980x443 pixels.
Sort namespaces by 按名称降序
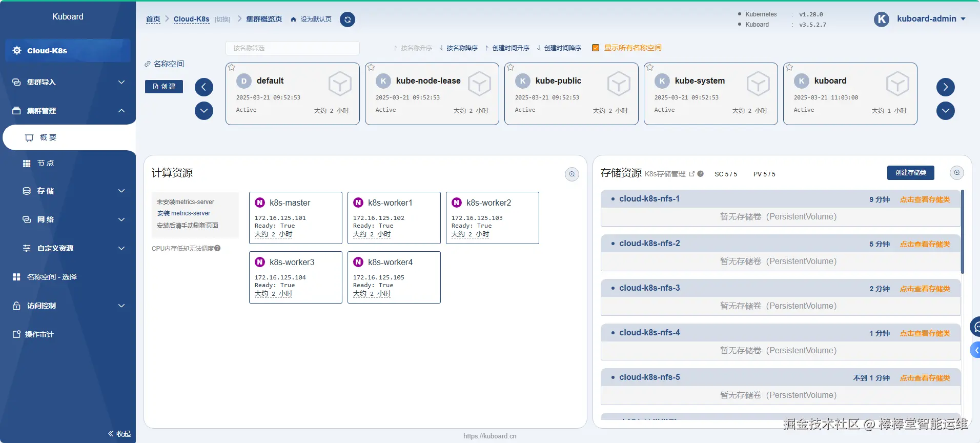458,48
